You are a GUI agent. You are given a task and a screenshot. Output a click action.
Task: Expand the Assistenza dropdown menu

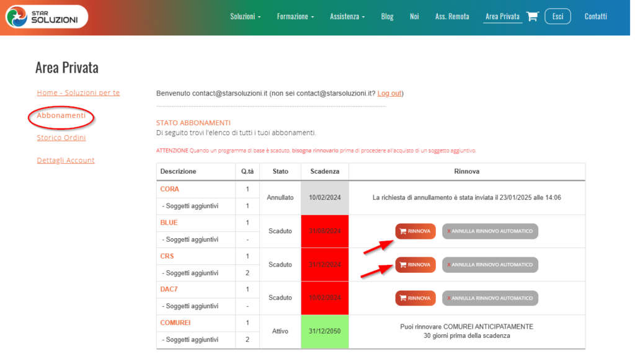[x=347, y=17]
